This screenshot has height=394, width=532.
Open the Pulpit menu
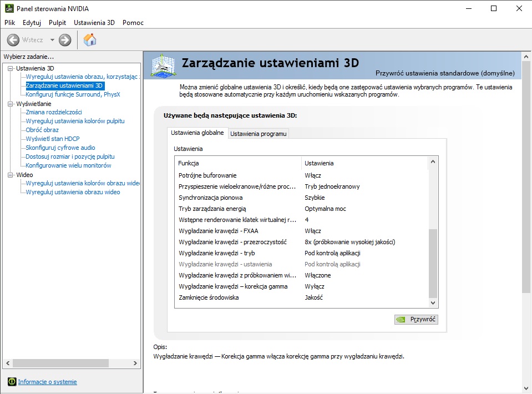pos(57,23)
